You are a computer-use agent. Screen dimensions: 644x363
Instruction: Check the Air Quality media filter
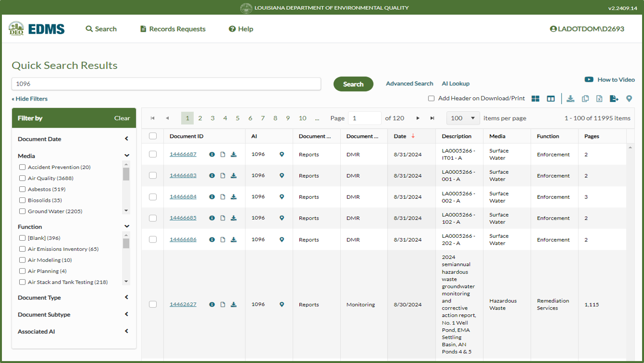(22, 178)
